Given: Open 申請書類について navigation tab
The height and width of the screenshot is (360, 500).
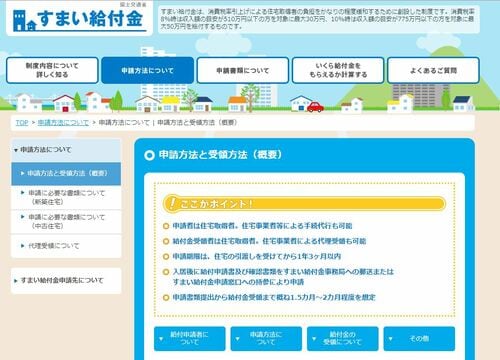Looking at the screenshot, I should [243, 70].
